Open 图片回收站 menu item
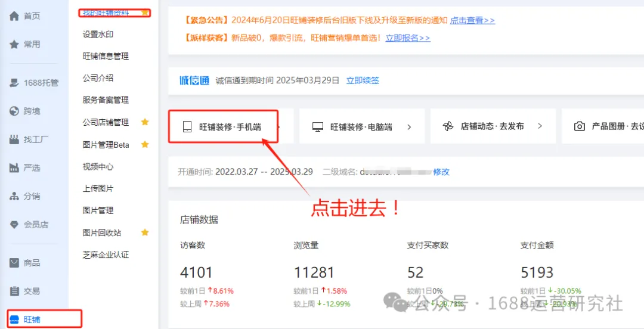 (102, 233)
